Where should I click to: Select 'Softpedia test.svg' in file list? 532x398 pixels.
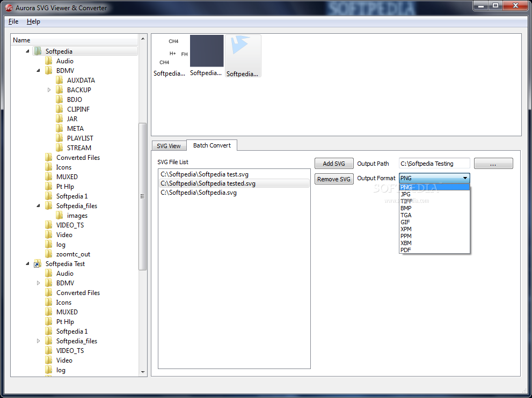(234, 174)
